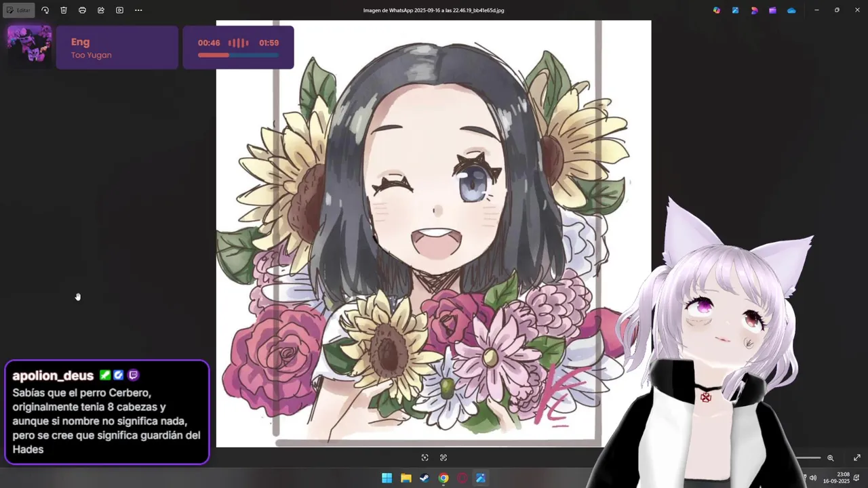Open Clipchamp from the title bar
Image resolution: width=868 pixels, height=488 pixels.
pyautogui.click(x=772, y=10)
